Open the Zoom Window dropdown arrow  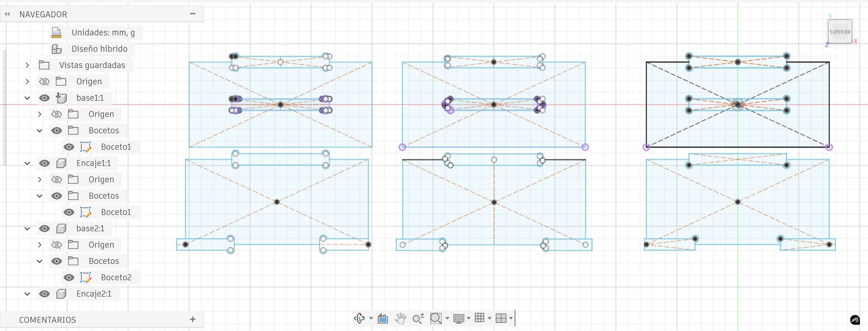(x=447, y=318)
